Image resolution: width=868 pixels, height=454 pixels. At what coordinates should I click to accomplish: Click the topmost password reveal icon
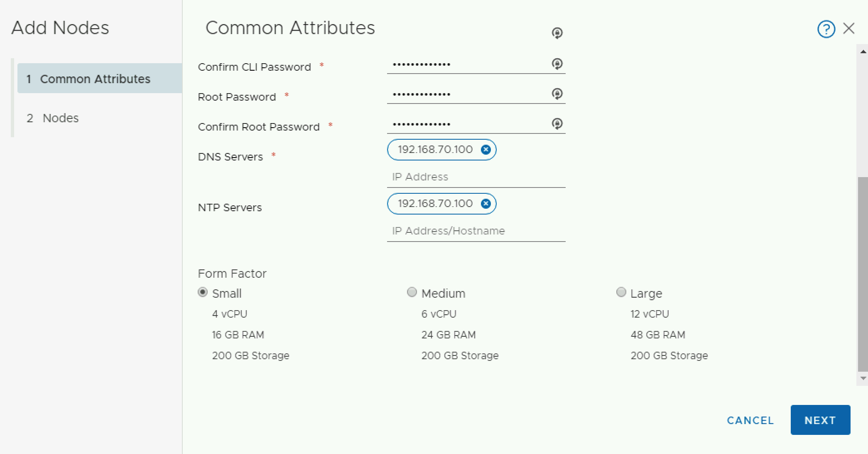(557, 33)
